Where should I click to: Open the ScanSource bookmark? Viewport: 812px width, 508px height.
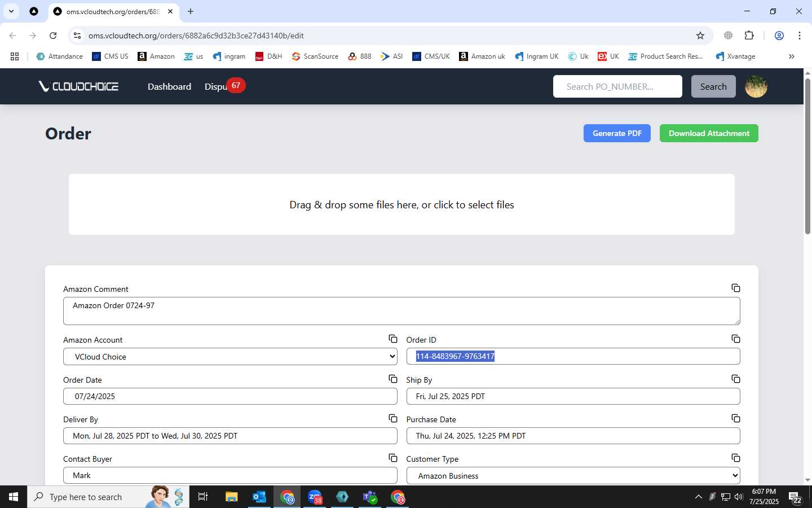(x=315, y=56)
